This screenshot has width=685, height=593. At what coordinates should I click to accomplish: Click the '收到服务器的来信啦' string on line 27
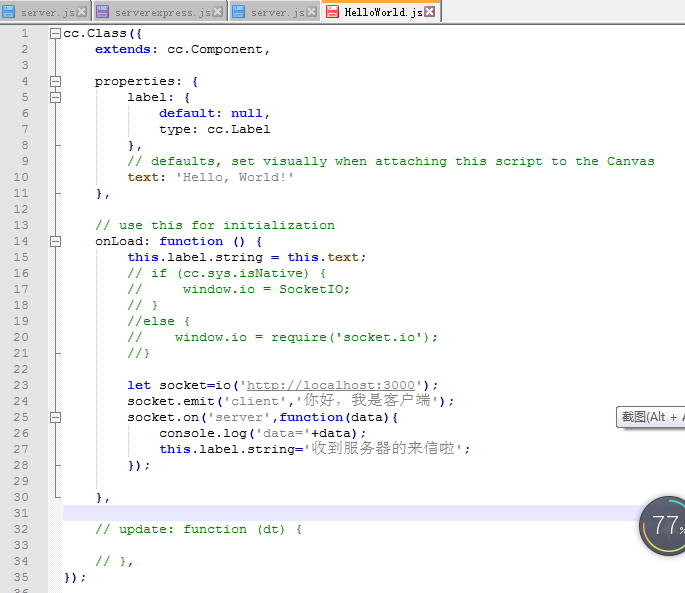tap(383, 449)
